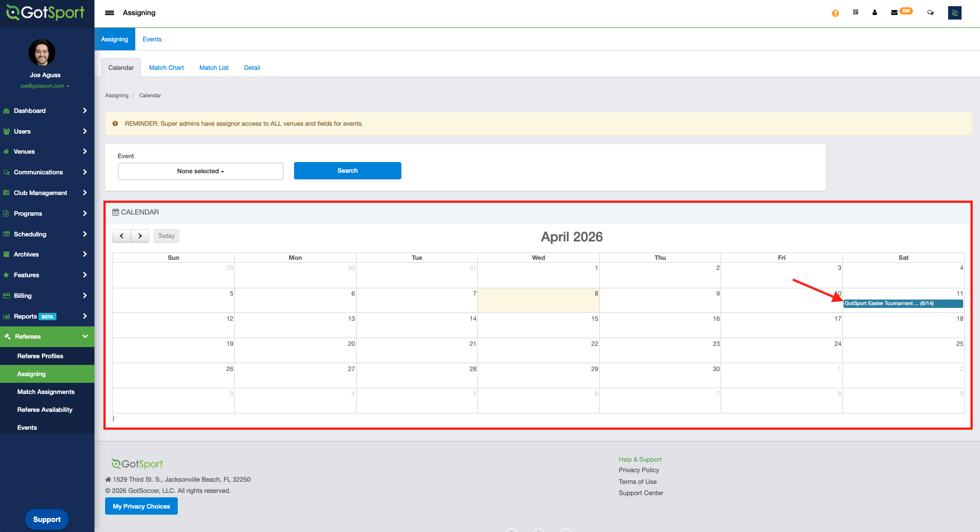The image size is (980, 532).
Task: Open the Event 'None selected' dropdown
Action: coord(200,171)
